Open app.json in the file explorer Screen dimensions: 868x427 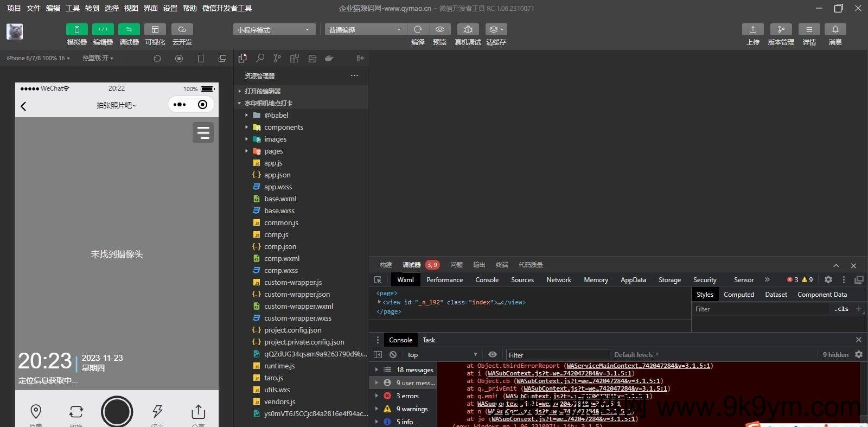tap(277, 175)
